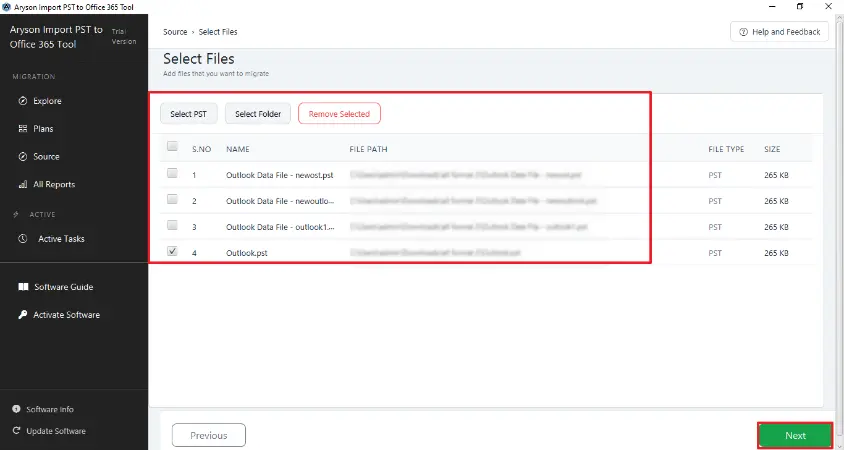Click the PST type cell of Outlook.pst

click(715, 253)
